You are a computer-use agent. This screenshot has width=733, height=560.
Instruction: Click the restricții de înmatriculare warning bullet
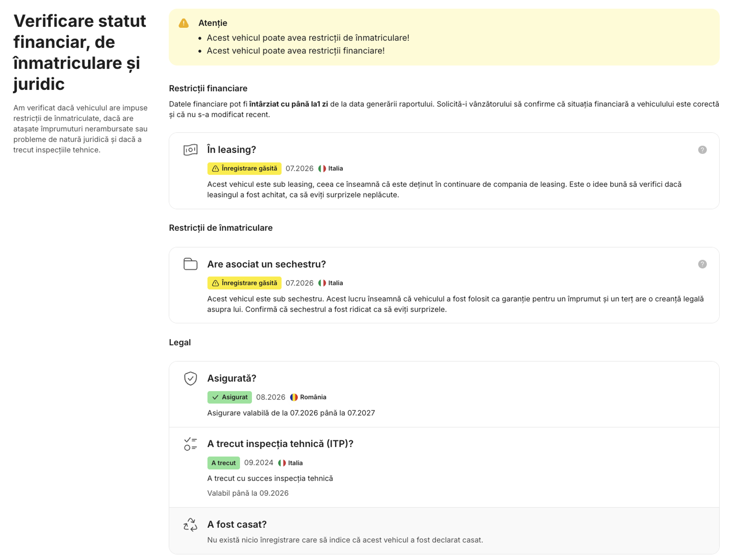pos(308,38)
